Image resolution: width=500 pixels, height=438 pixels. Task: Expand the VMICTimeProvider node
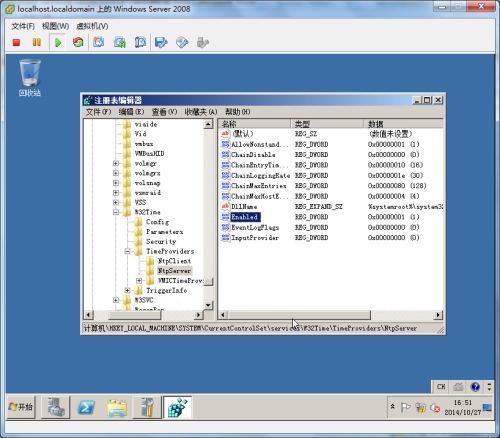[x=139, y=280]
